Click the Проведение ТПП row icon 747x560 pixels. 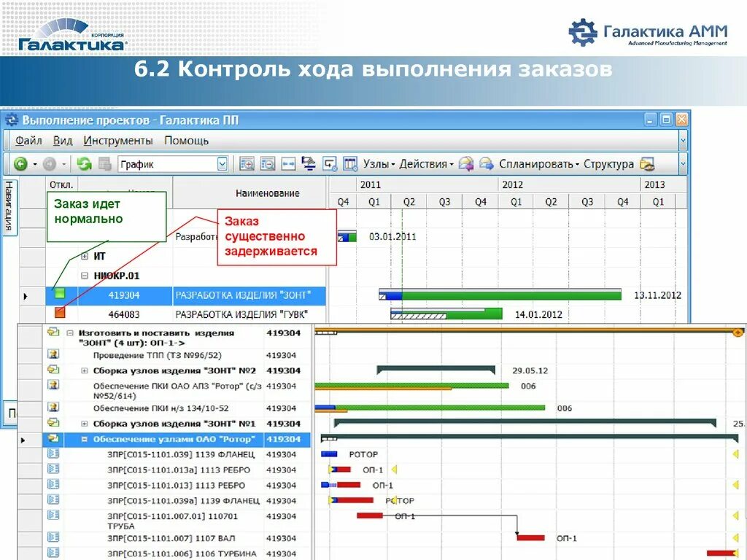click(x=53, y=354)
